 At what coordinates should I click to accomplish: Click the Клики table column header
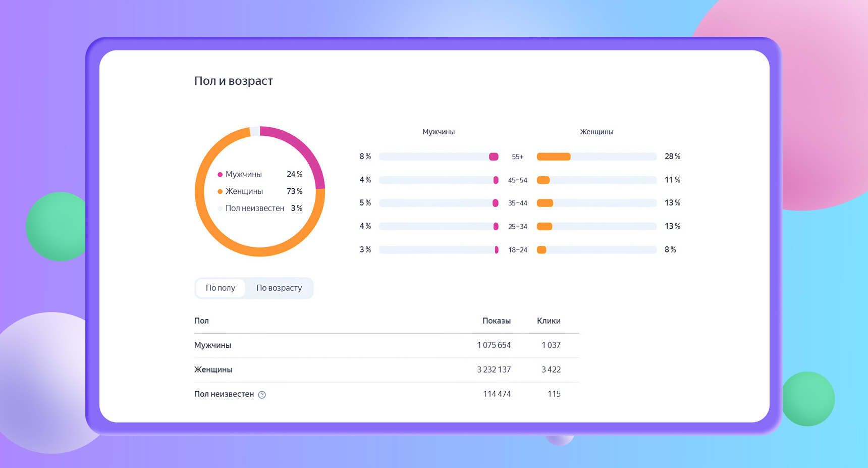pyautogui.click(x=549, y=321)
